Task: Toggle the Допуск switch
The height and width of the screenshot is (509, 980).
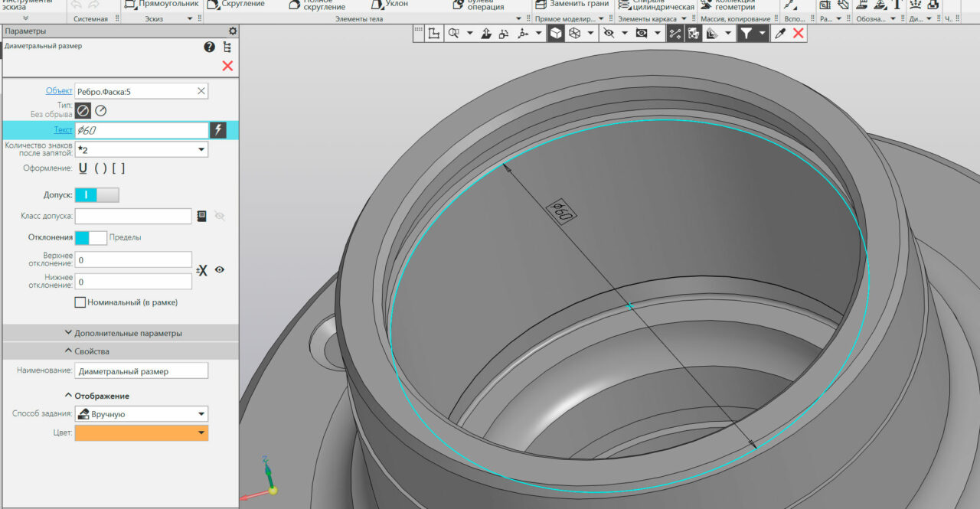Action: [x=96, y=195]
